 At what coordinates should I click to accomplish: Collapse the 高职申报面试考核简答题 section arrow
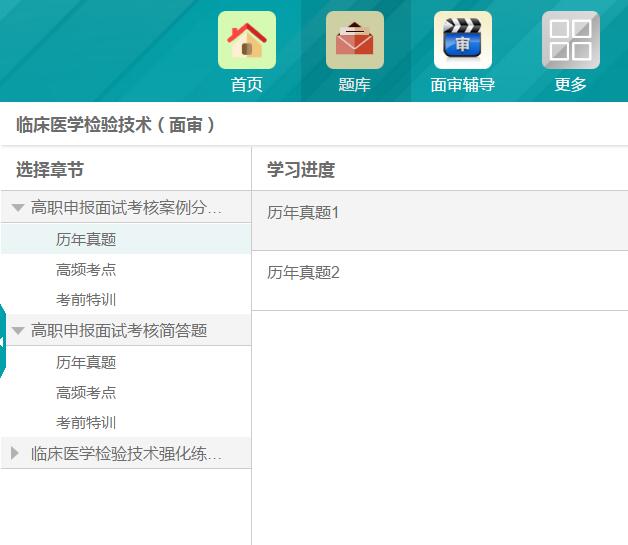pyautogui.click(x=18, y=331)
